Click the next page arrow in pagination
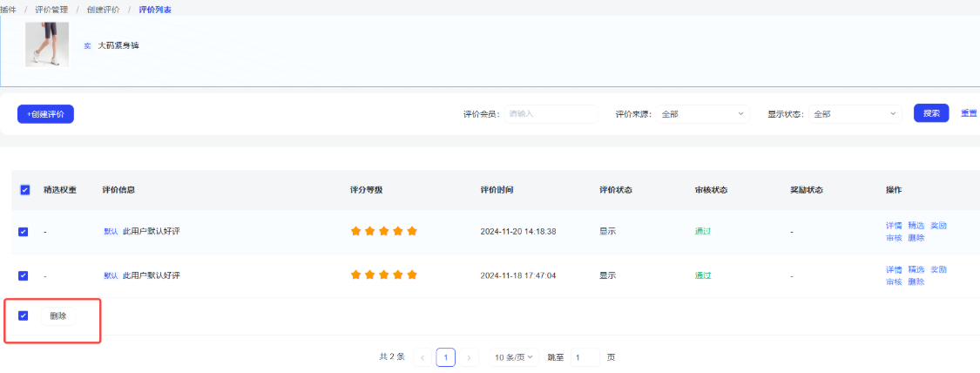The height and width of the screenshot is (373, 980). click(470, 357)
